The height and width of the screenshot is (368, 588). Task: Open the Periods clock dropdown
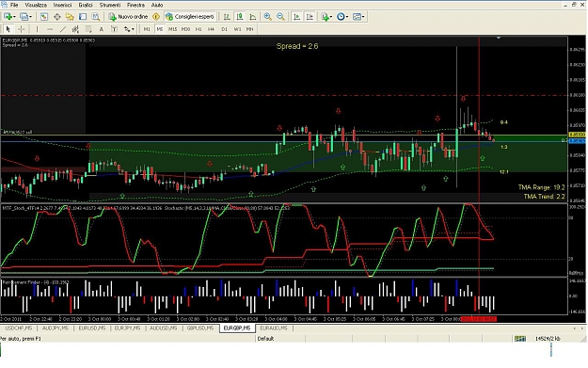pos(342,17)
